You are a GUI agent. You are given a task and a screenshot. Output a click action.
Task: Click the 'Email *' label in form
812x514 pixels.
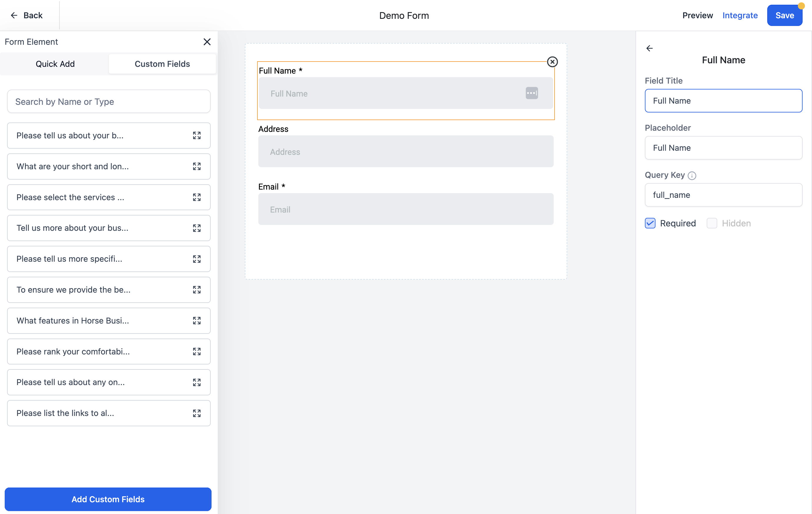point(272,187)
